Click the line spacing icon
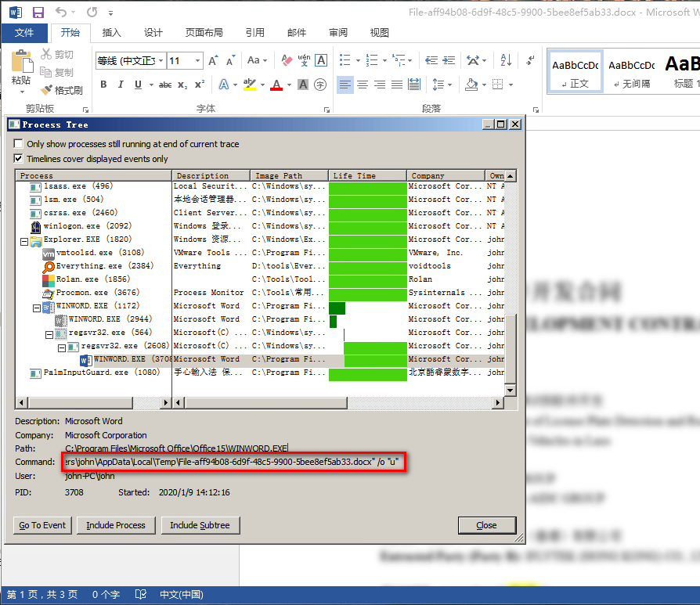700x605 pixels. tap(438, 85)
